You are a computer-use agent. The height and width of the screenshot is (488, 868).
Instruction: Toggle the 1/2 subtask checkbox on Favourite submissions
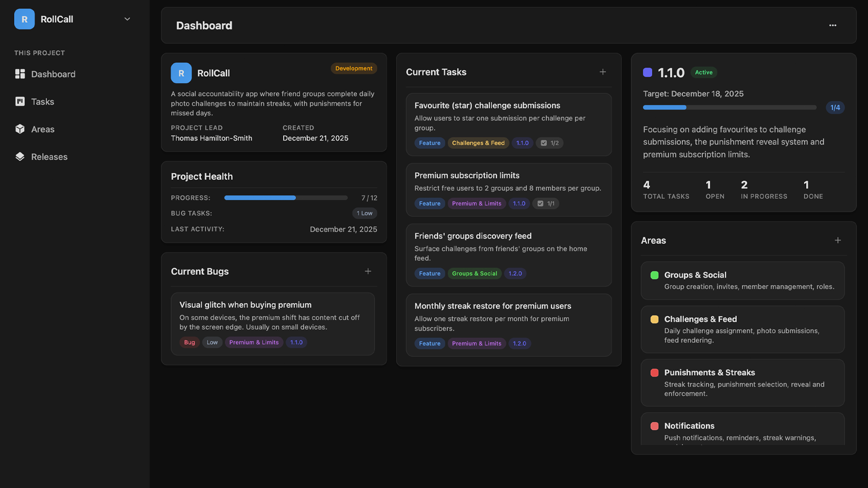[544, 143]
